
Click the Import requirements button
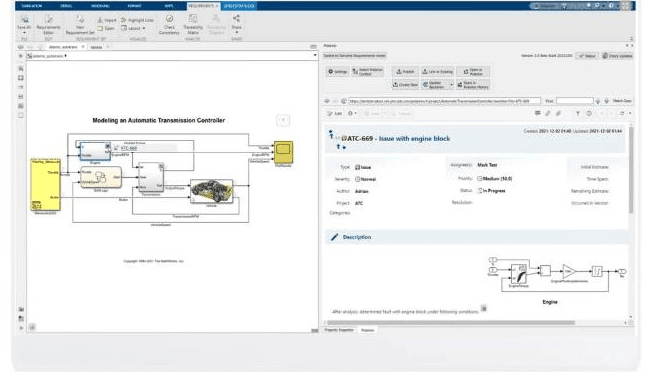coord(107,20)
